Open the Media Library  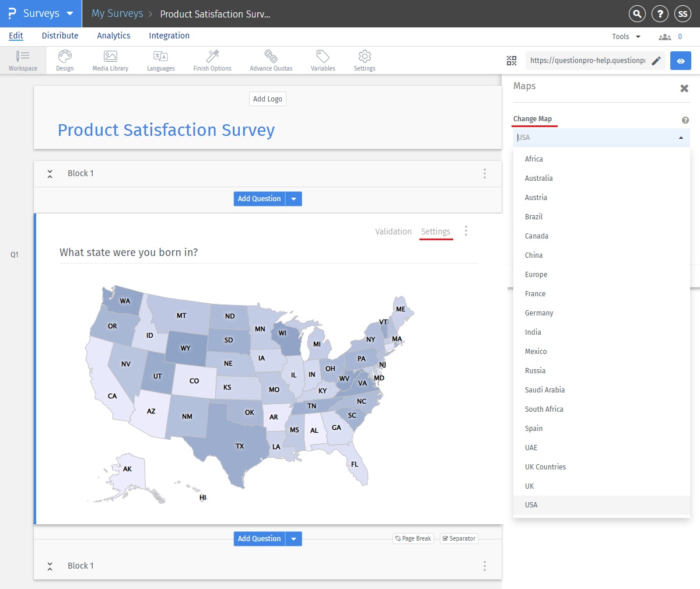110,60
